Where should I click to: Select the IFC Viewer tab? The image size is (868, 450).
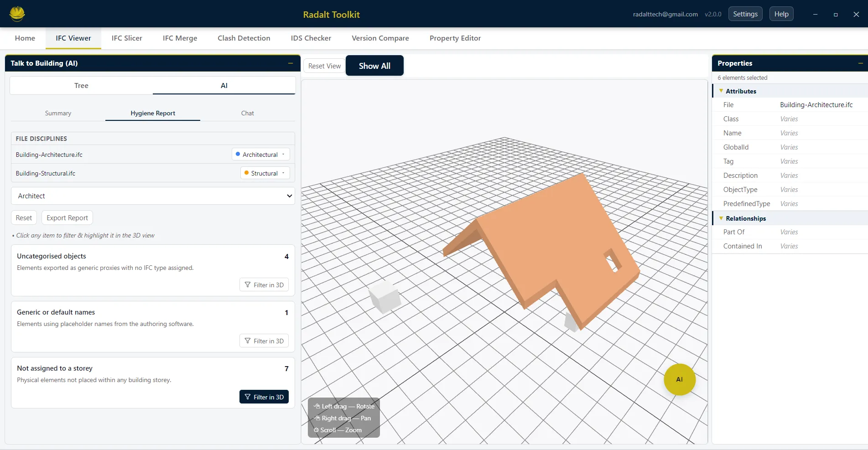tap(73, 38)
